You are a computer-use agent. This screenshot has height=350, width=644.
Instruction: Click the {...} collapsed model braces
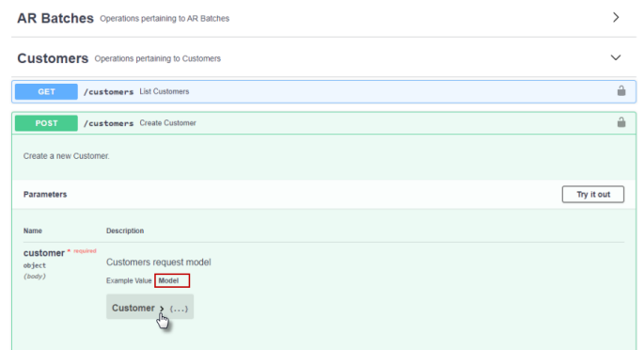tap(179, 309)
